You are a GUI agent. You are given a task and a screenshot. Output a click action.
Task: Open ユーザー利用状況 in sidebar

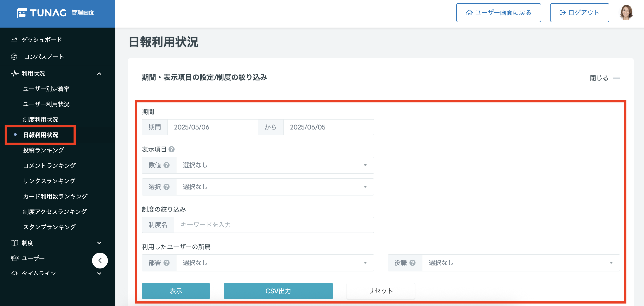pos(46,104)
